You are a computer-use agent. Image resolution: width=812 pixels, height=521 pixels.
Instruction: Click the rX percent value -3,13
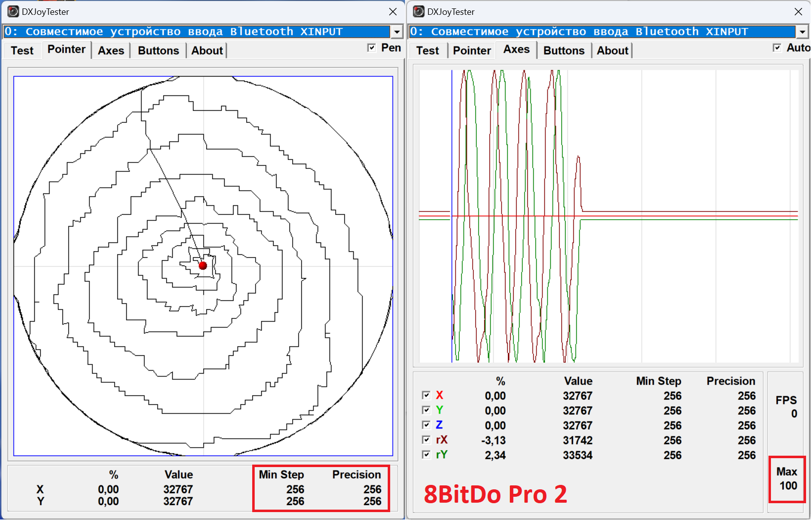point(494,440)
